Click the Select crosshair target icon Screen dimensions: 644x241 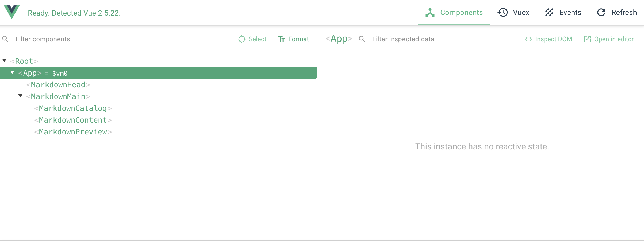[x=241, y=39]
